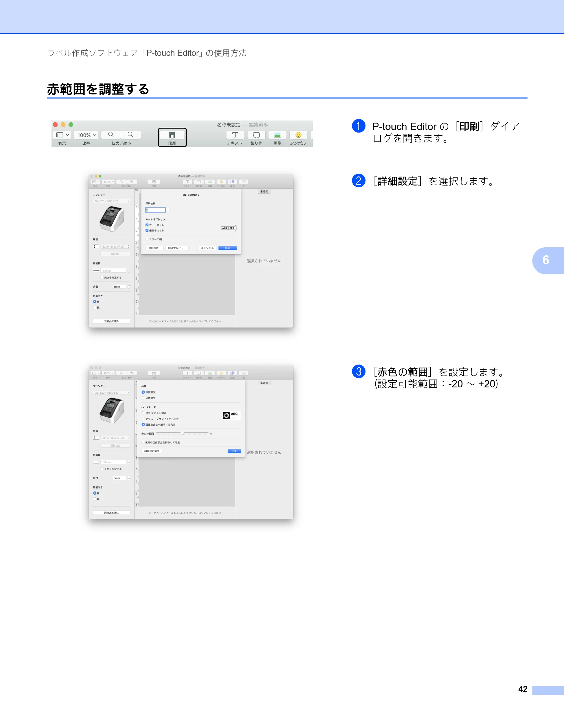Click the 表 table icon in the 品質 settings screenshot
Viewport: 564px width, 728px height.
(x=244, y=373)
